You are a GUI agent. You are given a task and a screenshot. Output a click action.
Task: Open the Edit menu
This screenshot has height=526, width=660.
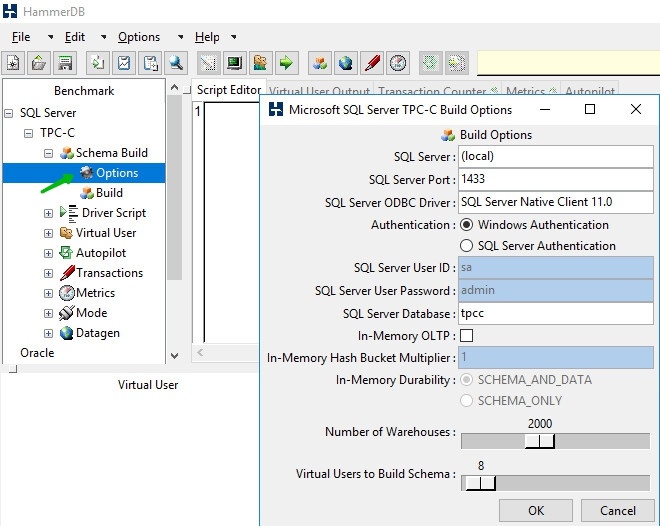click(75, 37)
